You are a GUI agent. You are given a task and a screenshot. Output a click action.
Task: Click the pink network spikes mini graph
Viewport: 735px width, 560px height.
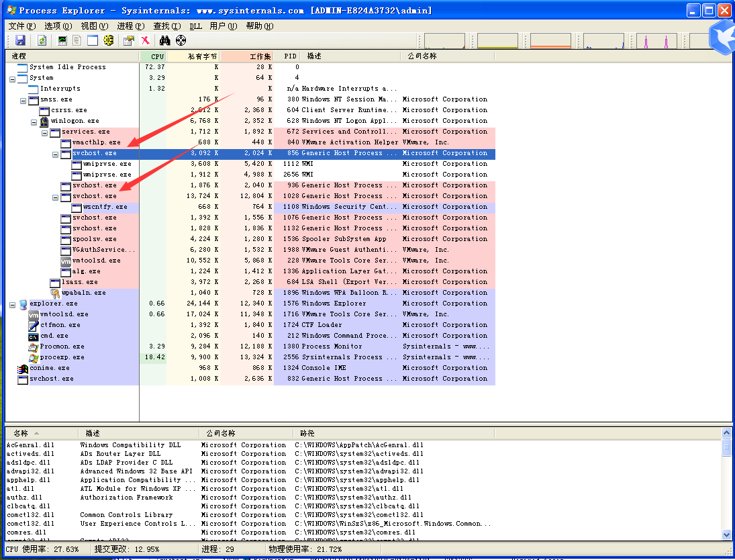pyautogui.click(x=656, y=41)
